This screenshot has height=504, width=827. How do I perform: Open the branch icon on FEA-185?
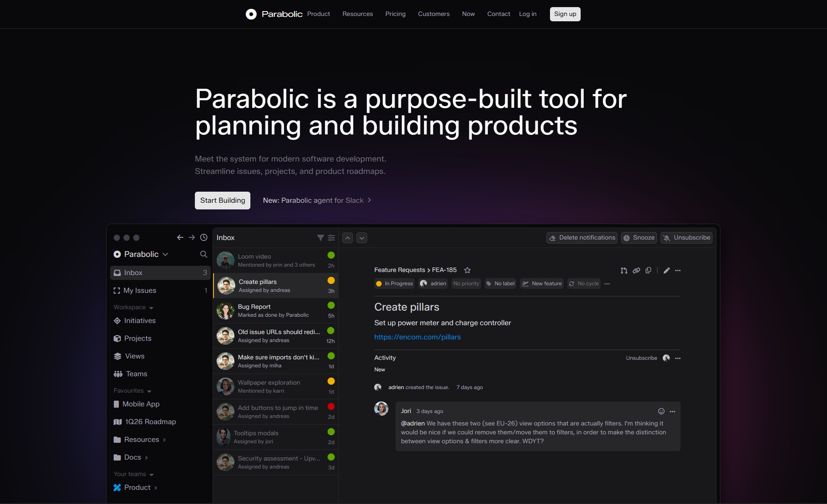click(x=623, y=270)
